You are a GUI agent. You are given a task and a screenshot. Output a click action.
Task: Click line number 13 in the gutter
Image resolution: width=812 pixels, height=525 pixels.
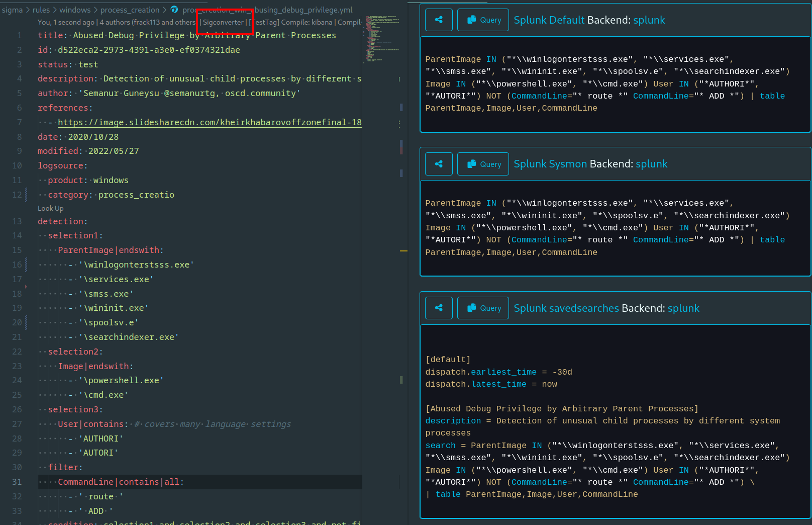tap(17, 221)
